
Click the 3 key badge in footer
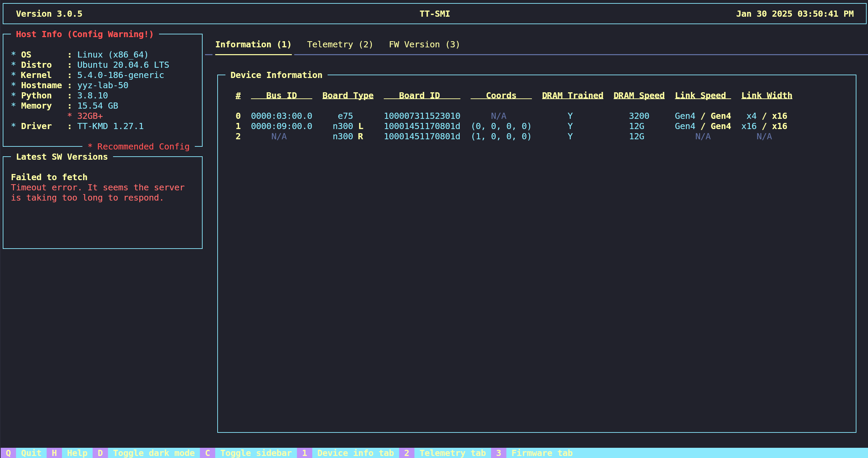(x=499, y=453)
